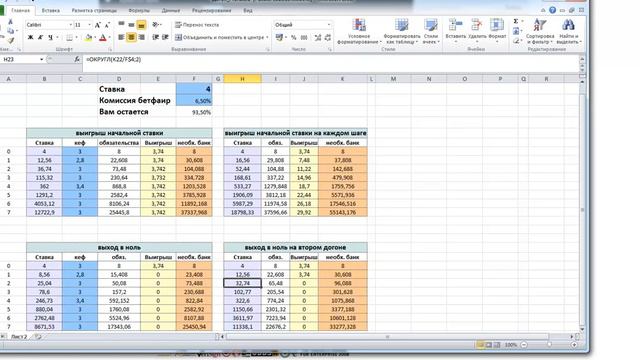
Task: Apply the yellow fill color bucket
Action: click(88, 38)
